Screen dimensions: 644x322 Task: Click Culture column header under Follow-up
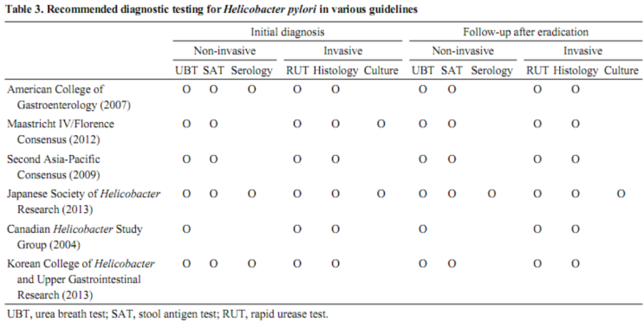[621, 71]
